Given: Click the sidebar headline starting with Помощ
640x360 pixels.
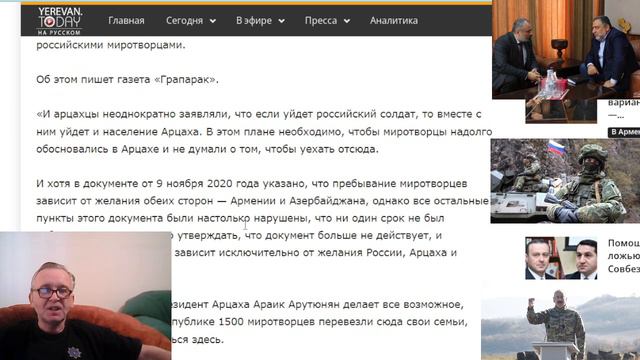Looking at the screenshot, I should click(x=624, y=256).
